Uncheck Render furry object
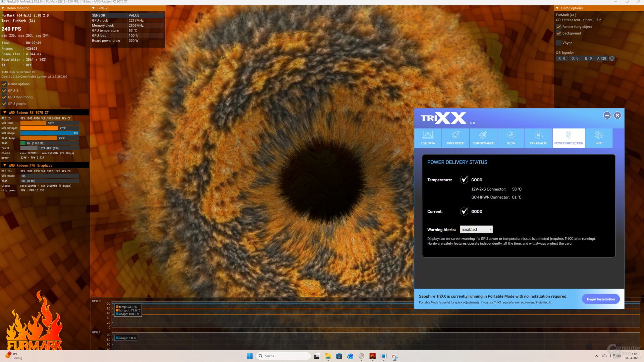Image resolution: width=644 pixels, height=362 pixels. click(x=559, y=27)
